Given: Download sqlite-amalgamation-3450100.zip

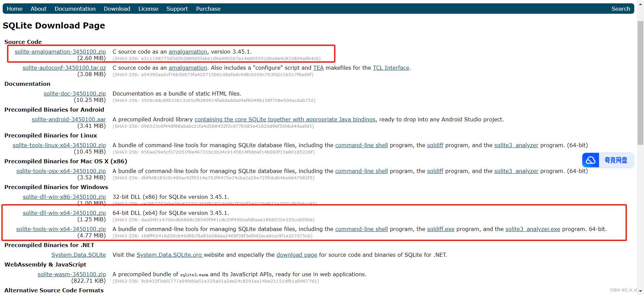Looking at the screenshot, I should [x=60, y=52].
